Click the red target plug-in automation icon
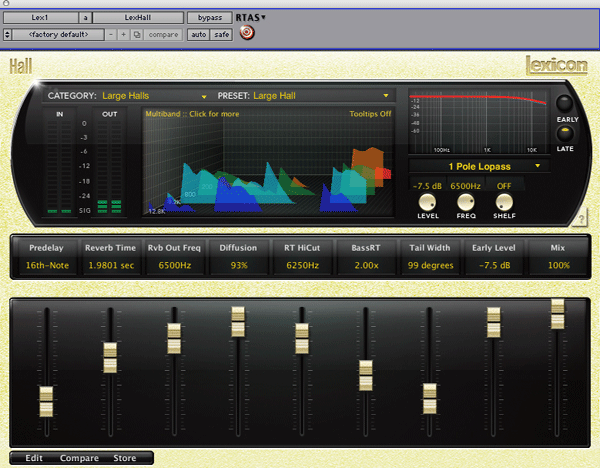This screenshot has height=468, width=600. [247, 33]
